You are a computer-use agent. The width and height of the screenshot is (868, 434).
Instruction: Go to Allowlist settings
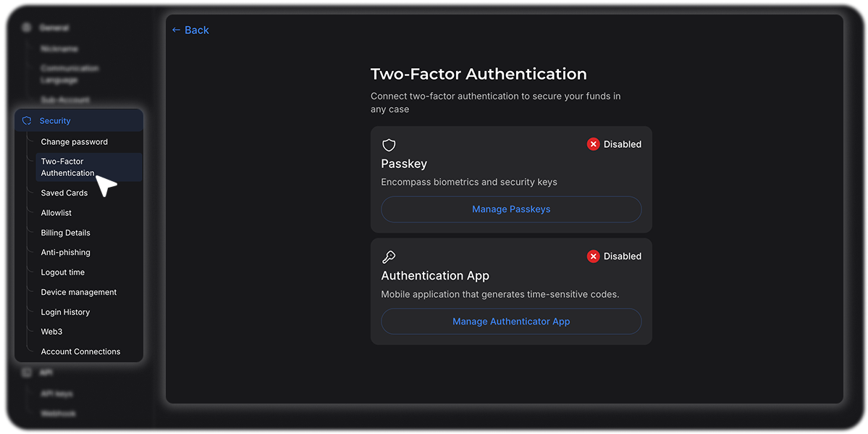pyautogui.click(x=56, y=213)
